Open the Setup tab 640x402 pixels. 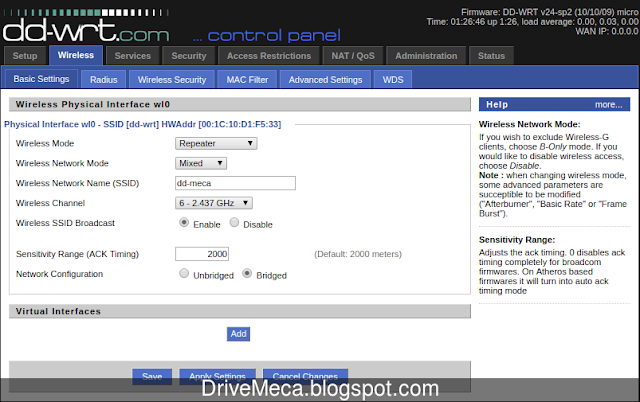click(x=24, y=56)
